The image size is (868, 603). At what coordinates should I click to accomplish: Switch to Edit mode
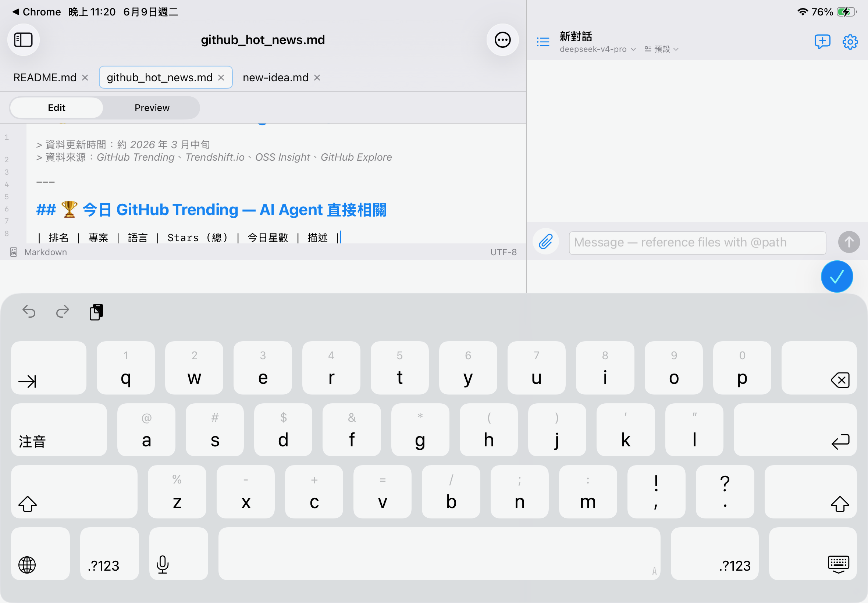tap(56, 108)
